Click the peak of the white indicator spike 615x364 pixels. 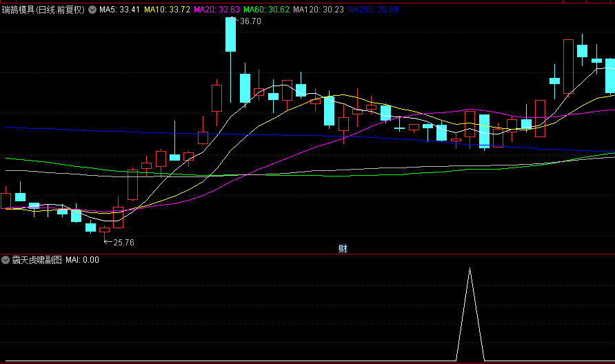click(470, 268)
